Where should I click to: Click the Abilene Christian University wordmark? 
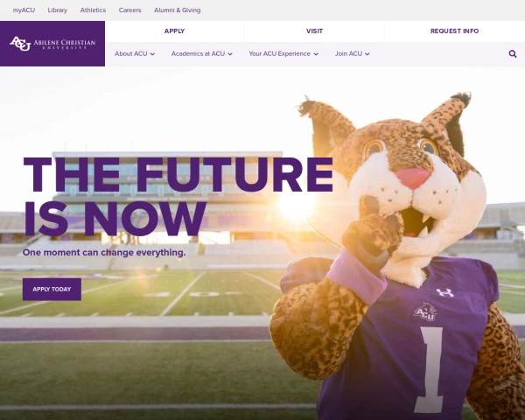pyautogui.click(x=65, y=44)
